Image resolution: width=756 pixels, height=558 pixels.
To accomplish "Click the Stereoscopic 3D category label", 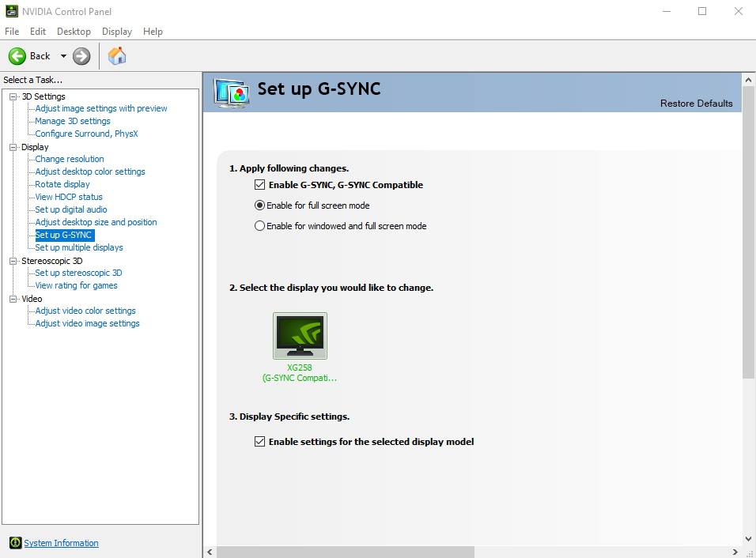I will coord(52,261).
